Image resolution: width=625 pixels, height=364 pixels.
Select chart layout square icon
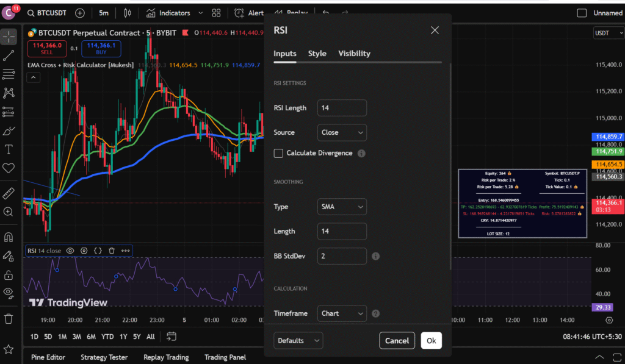click(582, 13)
